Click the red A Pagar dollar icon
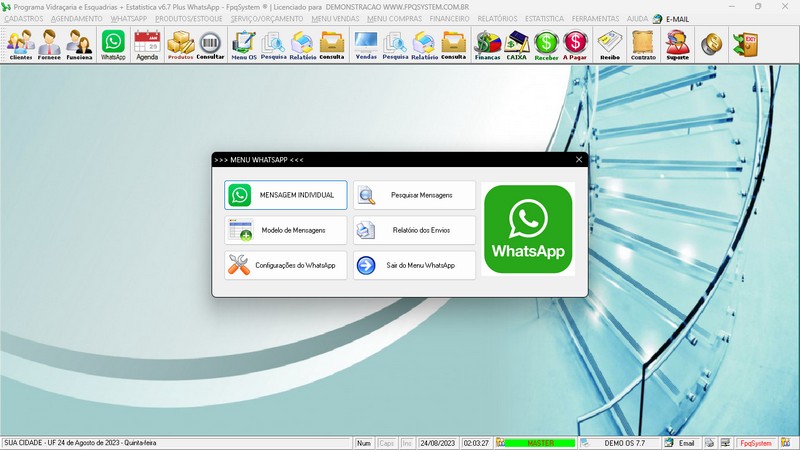The height and width of the screenshot is (450, 800). 575,45
